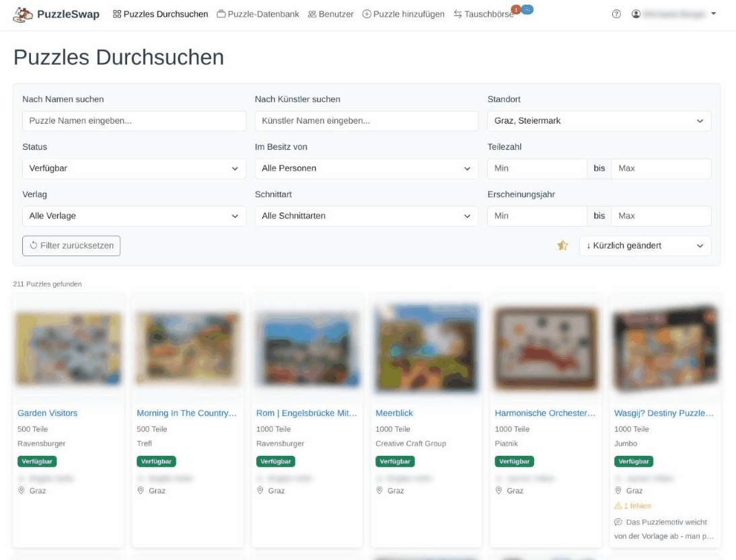This screenshot has height=560, width=736.
Task: Open the Kürzlich geändert sort dropdown
Action: [645, 246]
